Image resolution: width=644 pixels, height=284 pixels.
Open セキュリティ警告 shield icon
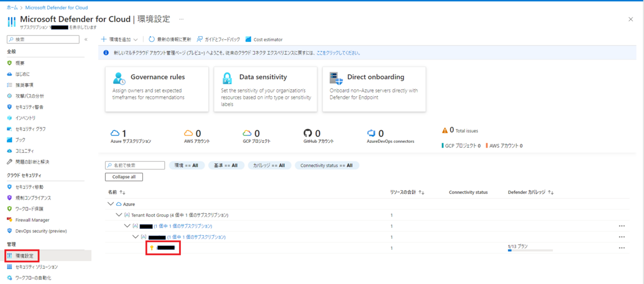pos(10,107)
